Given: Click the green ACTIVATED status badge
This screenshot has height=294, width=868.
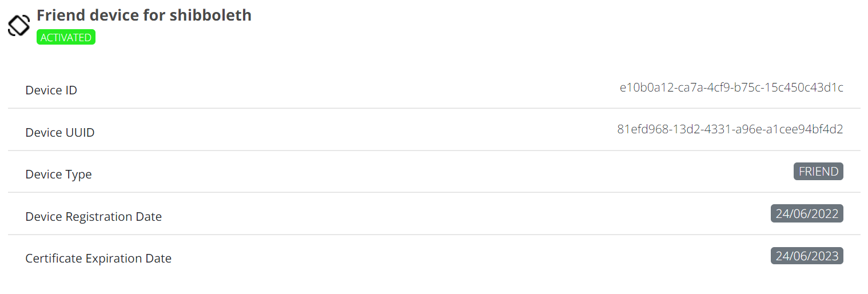Looking at the screenshot, I should [x=66, y=38].
